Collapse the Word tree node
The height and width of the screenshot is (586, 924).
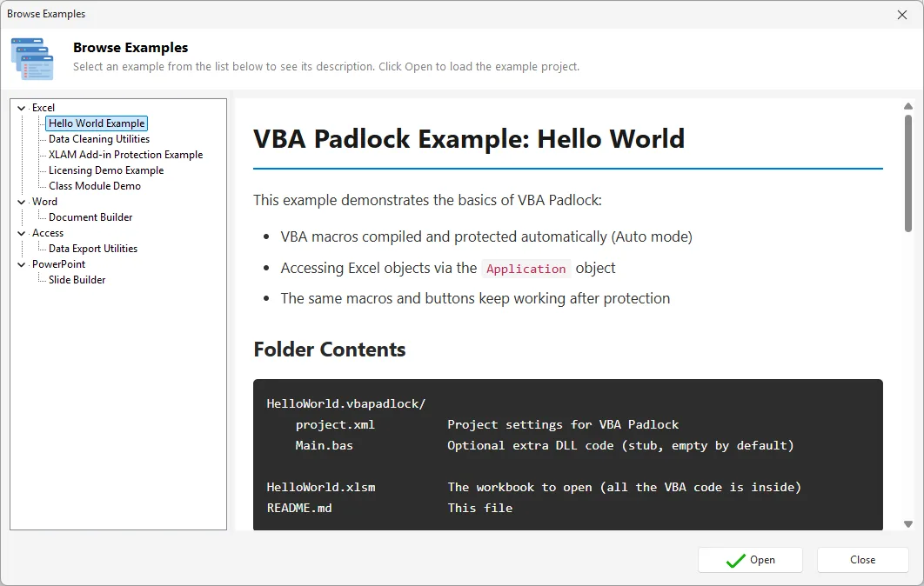pyautogui.click(x=21, y=202)
